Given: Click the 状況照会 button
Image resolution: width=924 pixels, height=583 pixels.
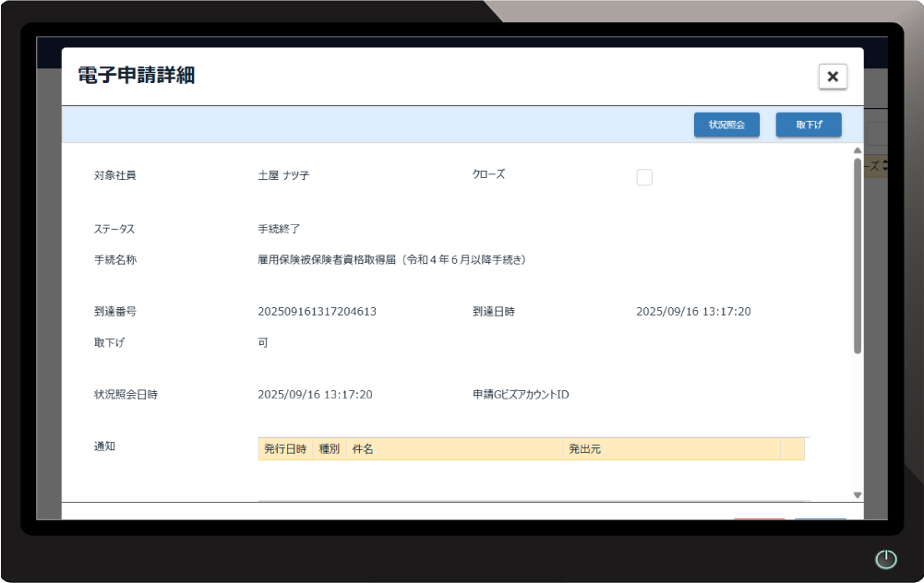Looking at the screenshot, I should (x=726, y=125).
